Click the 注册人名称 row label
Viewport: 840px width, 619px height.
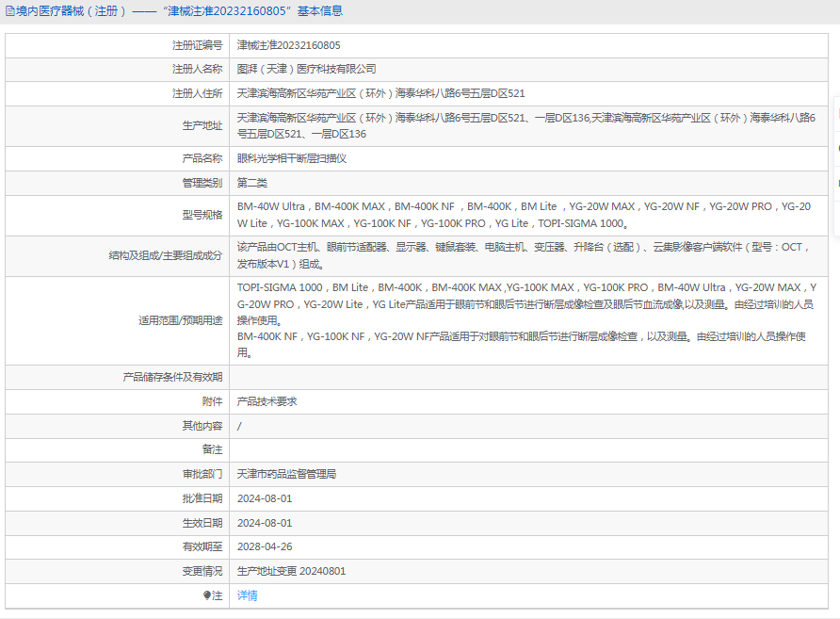click(197, 69)
